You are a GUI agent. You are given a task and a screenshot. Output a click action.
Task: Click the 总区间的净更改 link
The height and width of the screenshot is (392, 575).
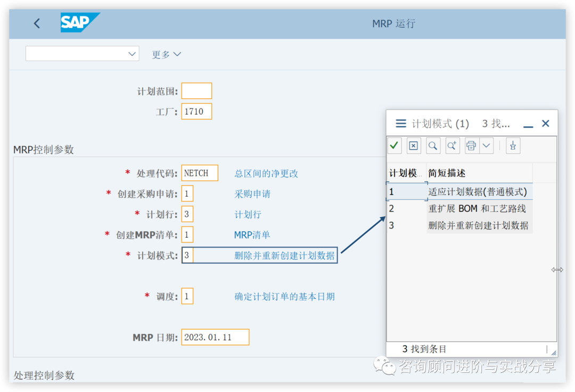(x=267, y=173)
